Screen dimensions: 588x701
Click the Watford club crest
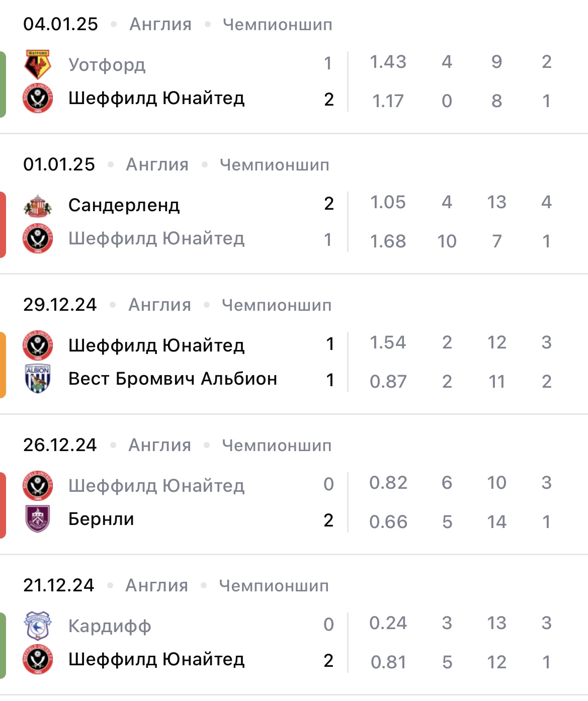(x=38, y=64)
